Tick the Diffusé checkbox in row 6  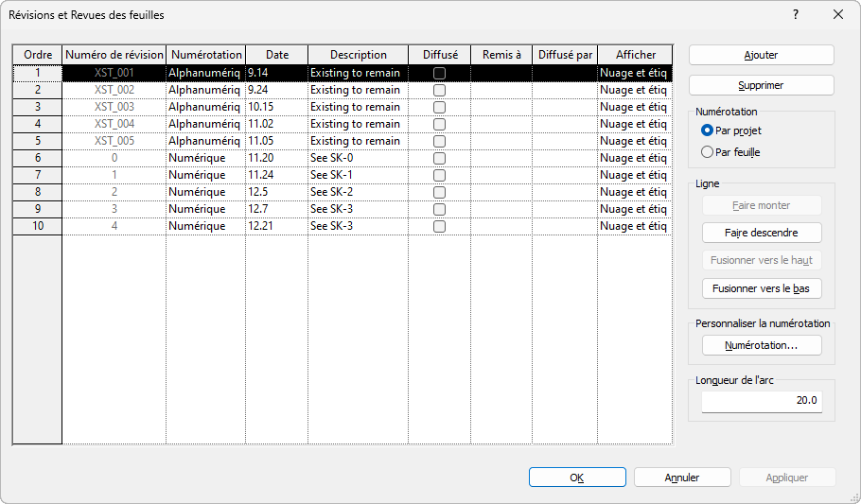[x=439, y=158]
